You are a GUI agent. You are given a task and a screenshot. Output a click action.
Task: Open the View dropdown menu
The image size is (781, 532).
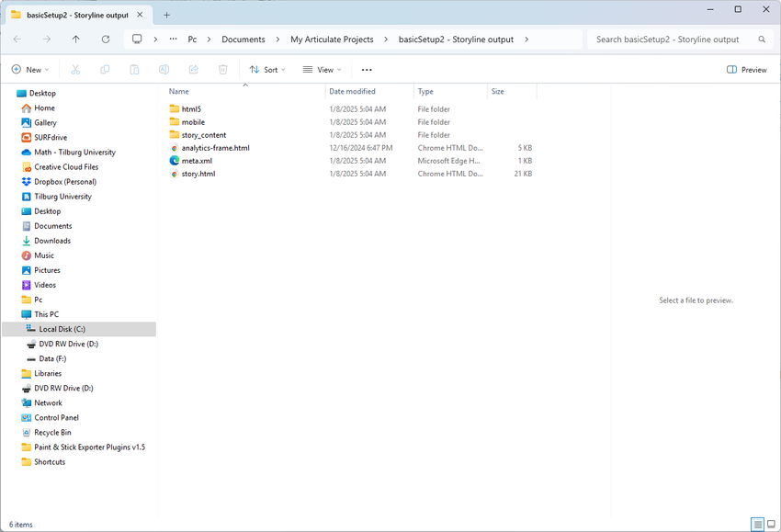[322, 70]
